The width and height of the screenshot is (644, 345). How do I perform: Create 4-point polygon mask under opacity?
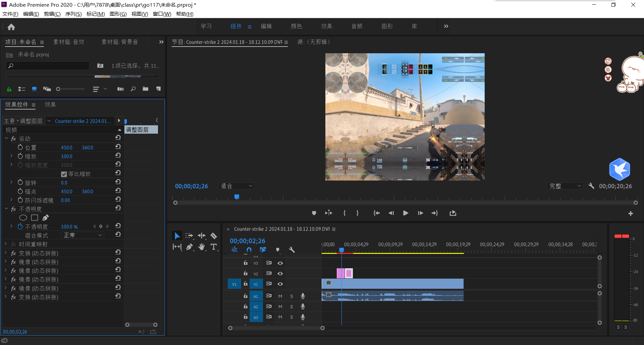[x=35, y=218]
